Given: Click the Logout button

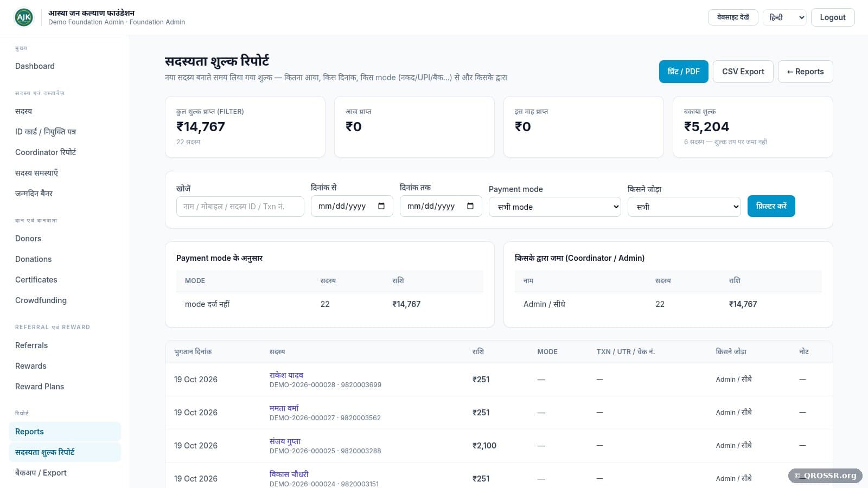Looking at the screenshot, I should coord(833,17).
